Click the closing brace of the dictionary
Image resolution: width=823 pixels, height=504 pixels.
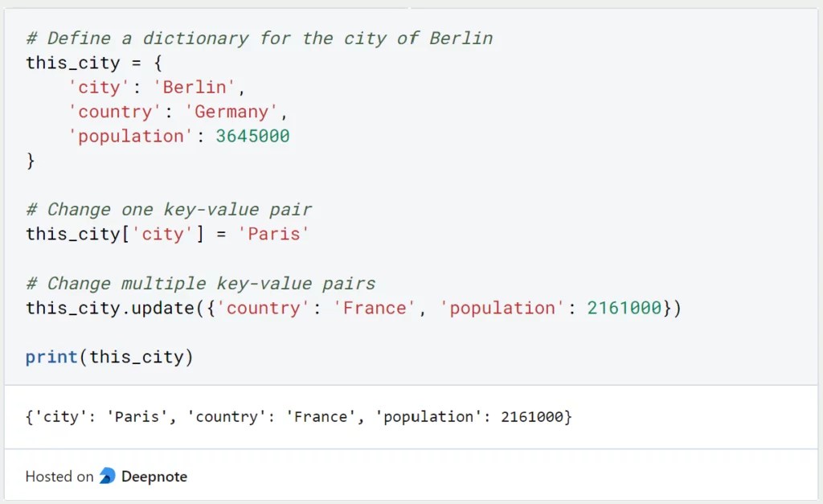tap(31, 161)
